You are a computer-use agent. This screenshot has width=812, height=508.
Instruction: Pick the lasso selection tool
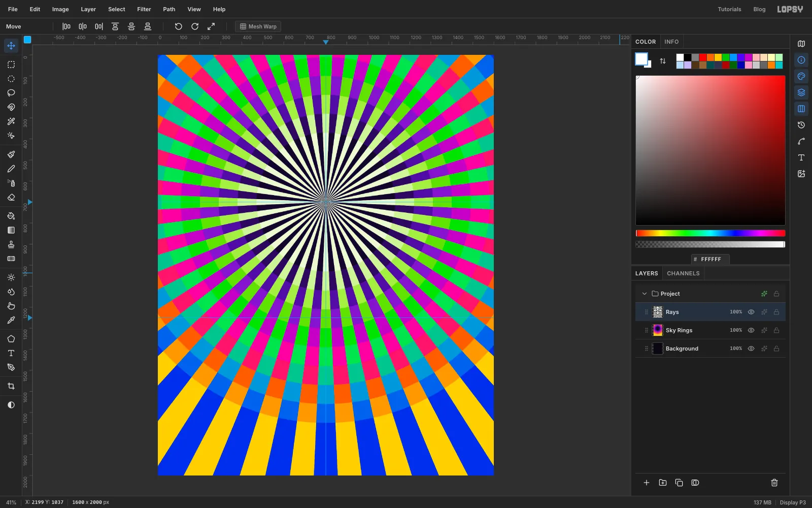(x=11, y=93)
